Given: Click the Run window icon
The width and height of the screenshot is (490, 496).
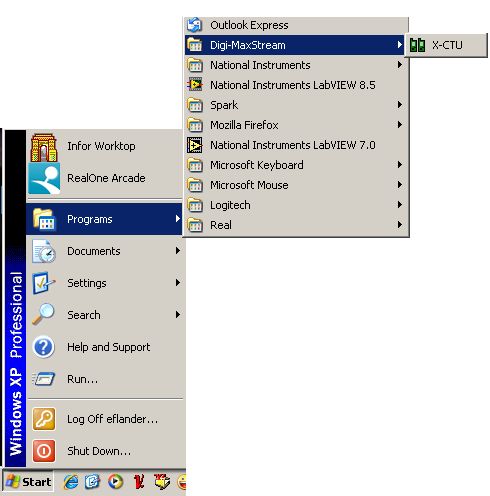Looking at the screenshot, I should (x=44, y=379).
